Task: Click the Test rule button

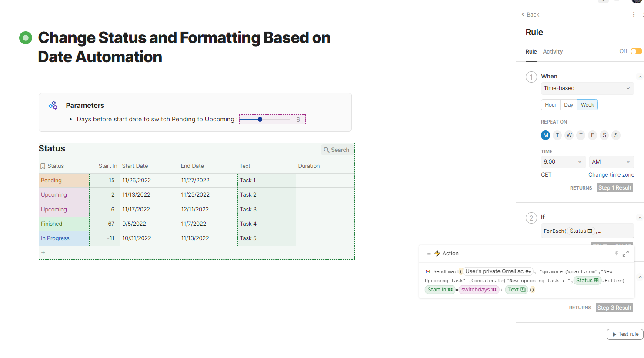Action: pyautogui.click(x=625, y=334)
